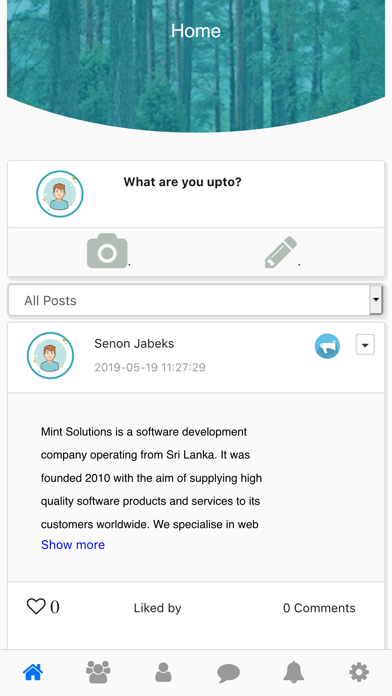Click the Liked by label
The width and height of the screenshot is (392, 696).
(158, 608)
